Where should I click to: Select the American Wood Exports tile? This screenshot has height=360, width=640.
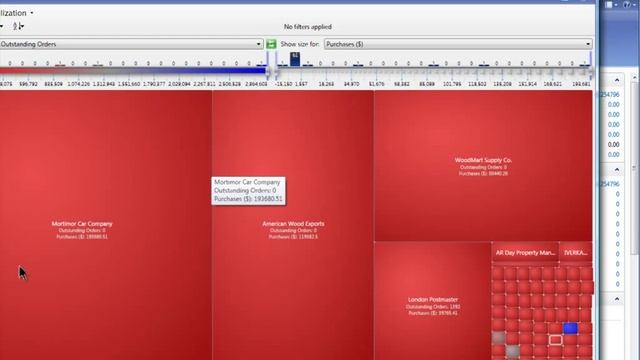(x=293, y=225)
